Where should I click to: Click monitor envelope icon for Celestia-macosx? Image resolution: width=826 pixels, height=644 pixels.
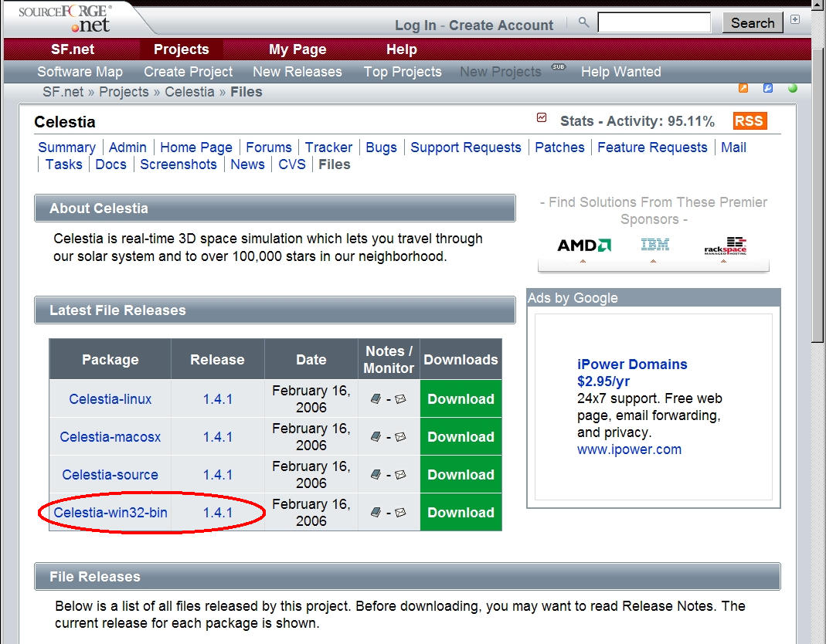[x=400, y=436]
